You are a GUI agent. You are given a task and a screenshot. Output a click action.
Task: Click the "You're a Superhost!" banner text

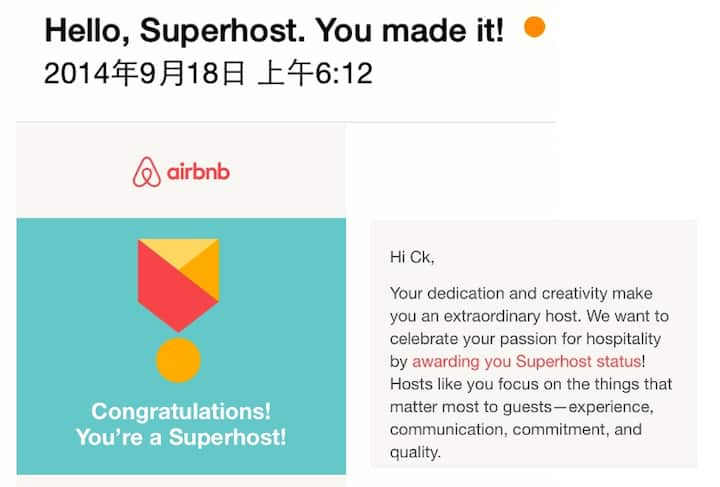click(x=181, y=437)
